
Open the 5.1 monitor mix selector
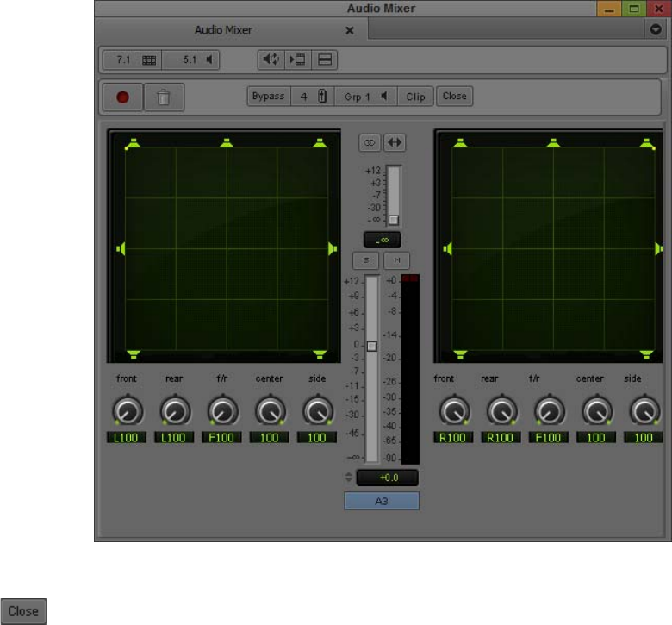pyautogui.click(x=190, y=59)
